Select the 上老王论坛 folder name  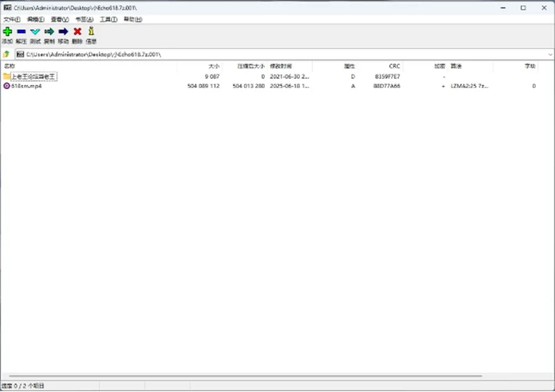34,76
